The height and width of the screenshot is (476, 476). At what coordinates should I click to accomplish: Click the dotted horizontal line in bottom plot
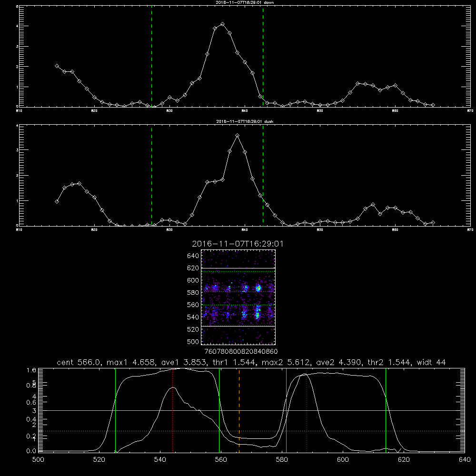[x=250, y=431]
